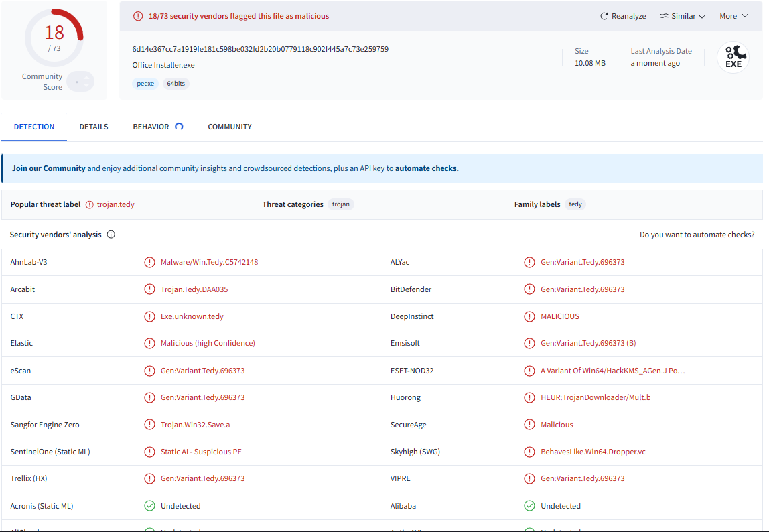Click the alert icon in Emsisoft row
This screenshot has height=532, width=769.
click(529, 344)
